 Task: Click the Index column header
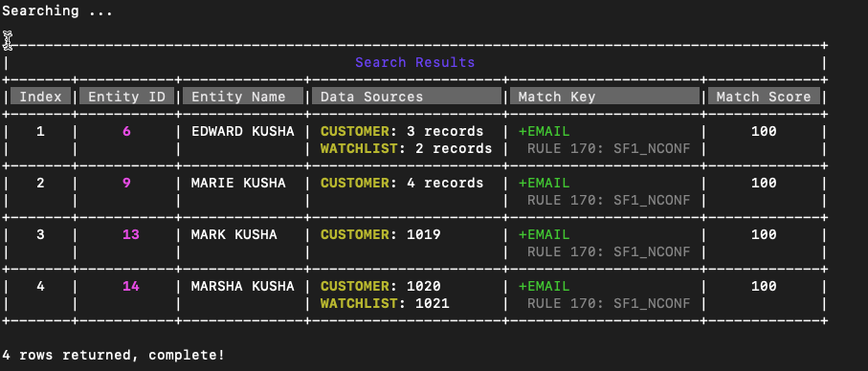[40, 97]
